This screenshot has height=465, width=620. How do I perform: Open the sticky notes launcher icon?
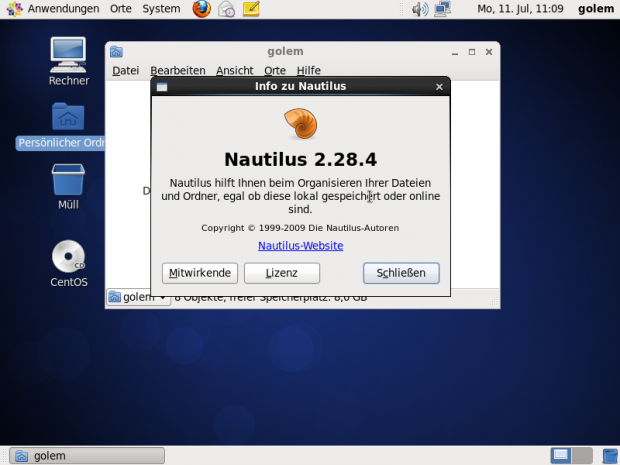coord(251,9)
